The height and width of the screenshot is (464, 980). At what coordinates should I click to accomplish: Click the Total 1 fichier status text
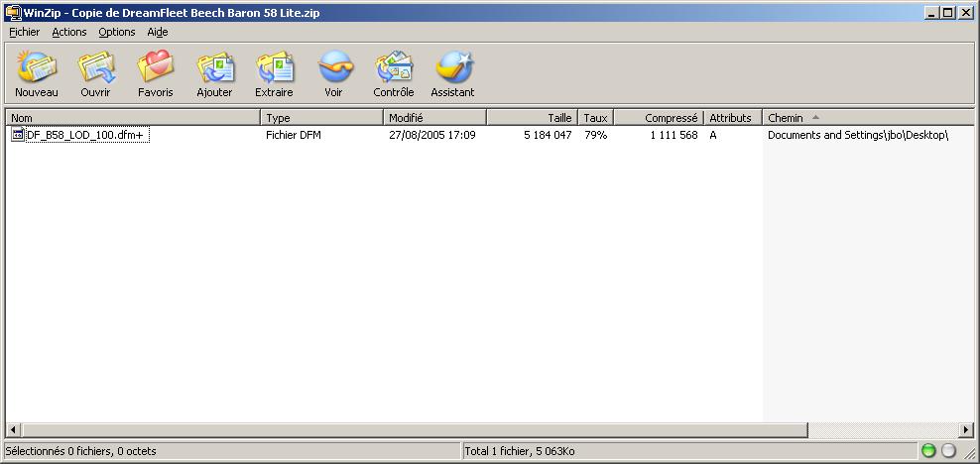520,451
